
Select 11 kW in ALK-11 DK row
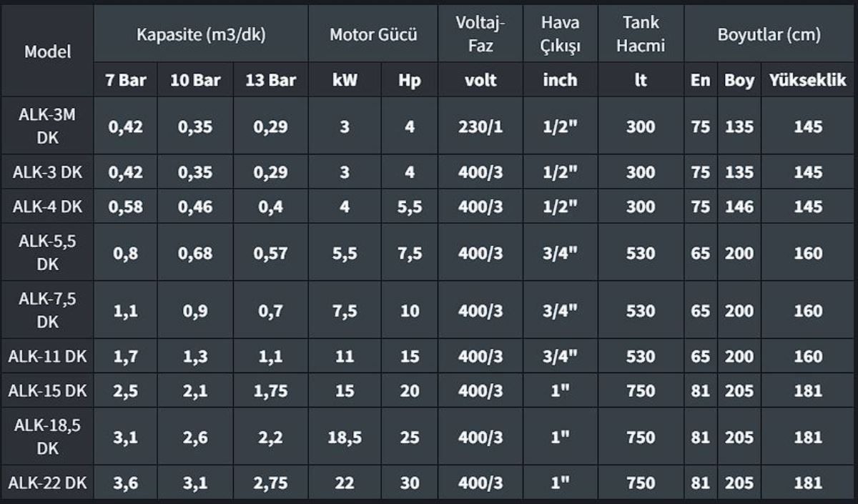tap(345, 357)
